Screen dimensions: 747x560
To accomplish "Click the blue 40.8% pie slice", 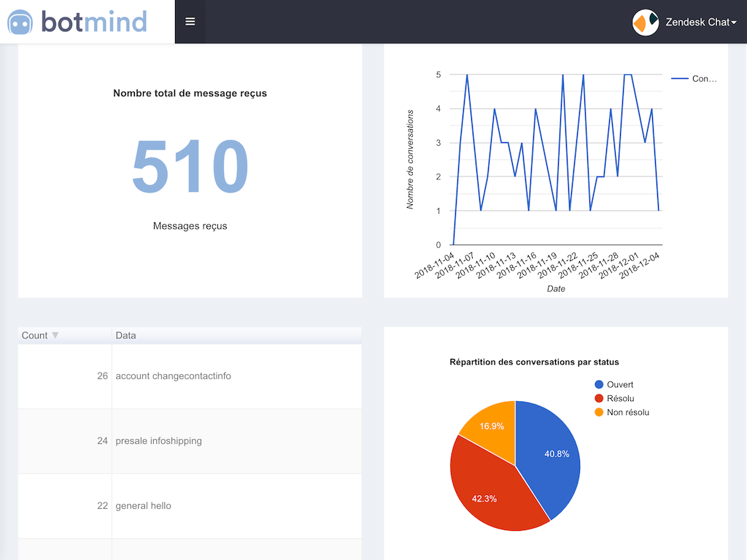I will (x=551, y=456).
